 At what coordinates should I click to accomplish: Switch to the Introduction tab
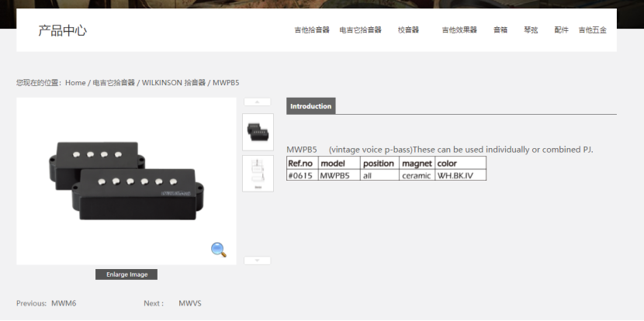pos(311,106)
